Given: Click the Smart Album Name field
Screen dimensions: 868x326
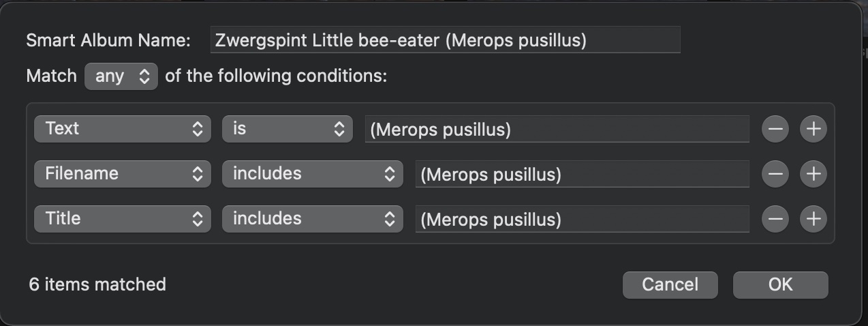Looking at the screenshot, I should pyautogui.click(x=445, y=40).
